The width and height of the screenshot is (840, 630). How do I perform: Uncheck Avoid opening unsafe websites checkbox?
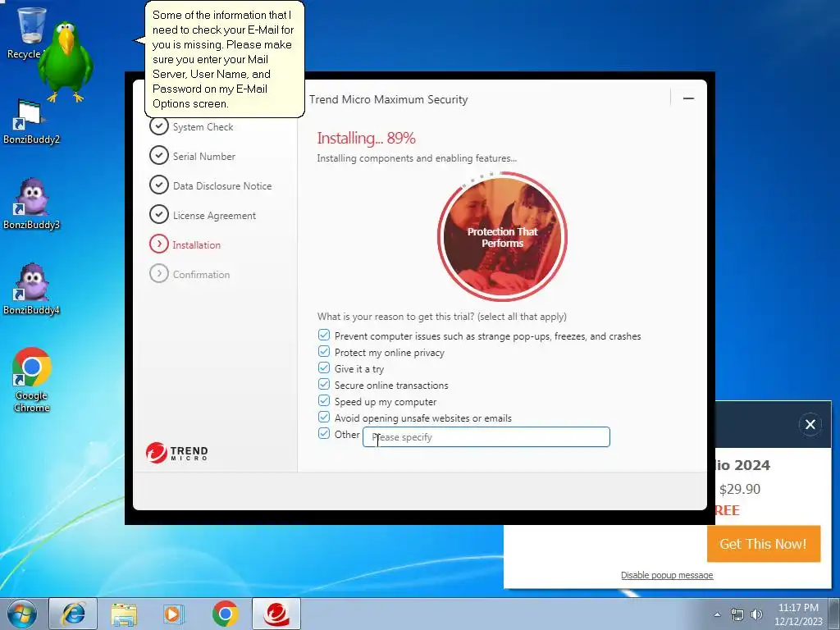pos(323,417)
